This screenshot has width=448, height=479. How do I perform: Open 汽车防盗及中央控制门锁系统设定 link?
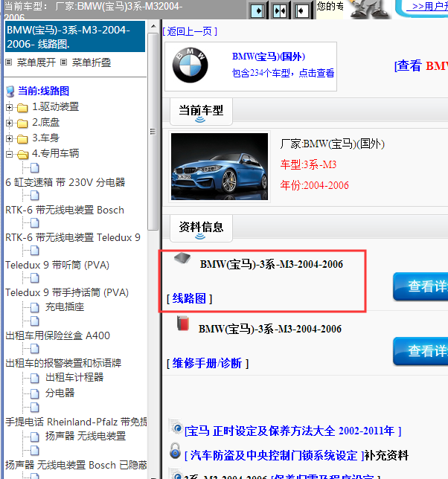[x=274, y=455]
